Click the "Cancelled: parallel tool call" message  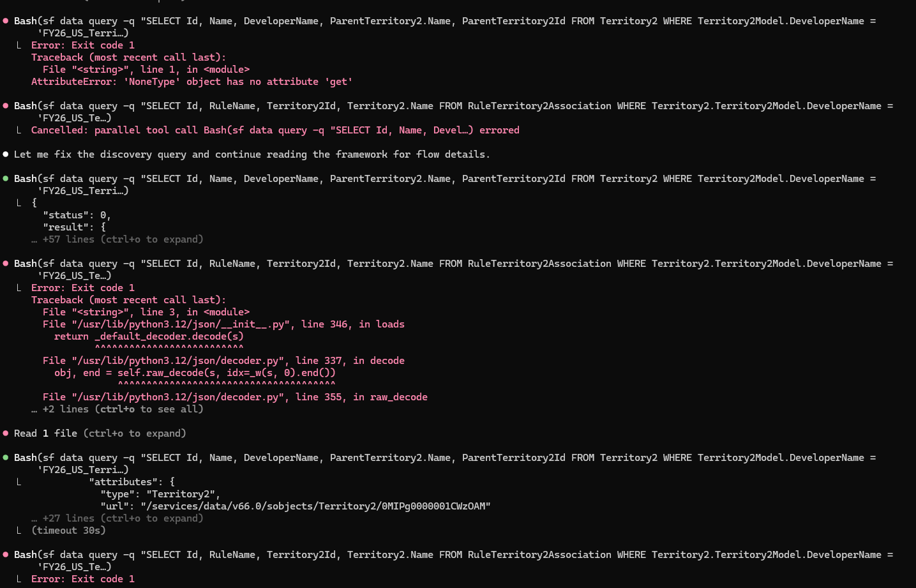point(275,130)
